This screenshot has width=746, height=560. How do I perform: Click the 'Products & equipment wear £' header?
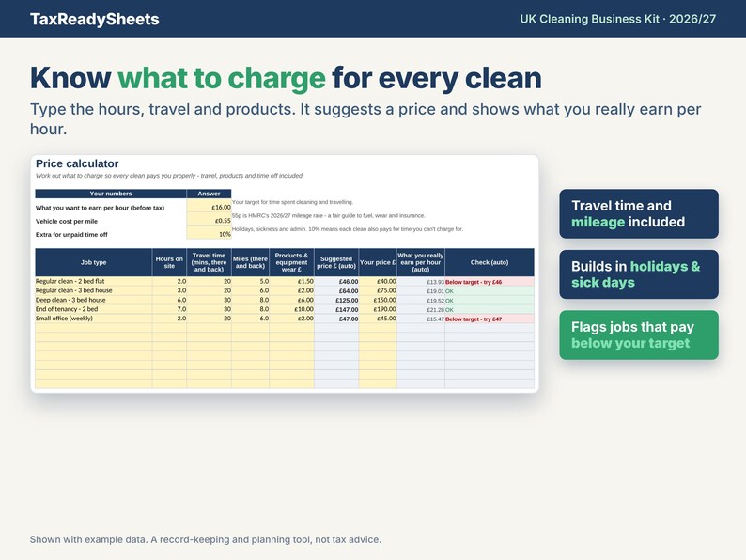(x=291, y=262)
